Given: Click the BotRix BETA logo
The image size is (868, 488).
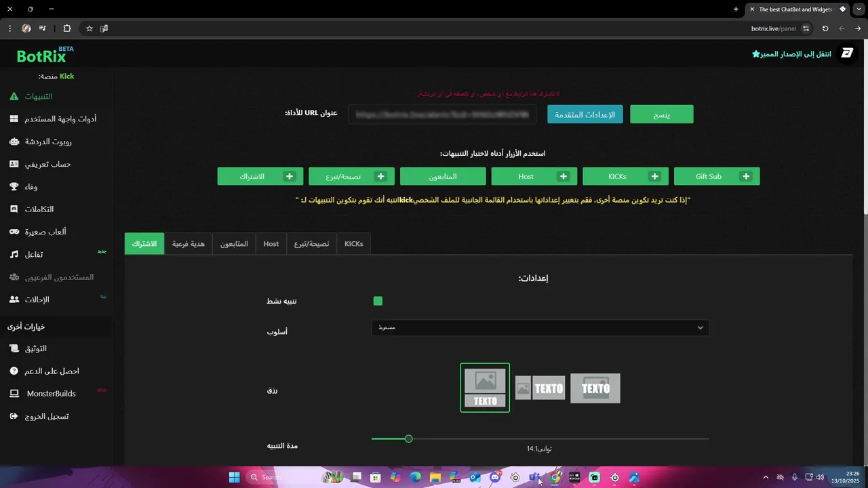Looking at the screenshot, I should click(45, 55).
